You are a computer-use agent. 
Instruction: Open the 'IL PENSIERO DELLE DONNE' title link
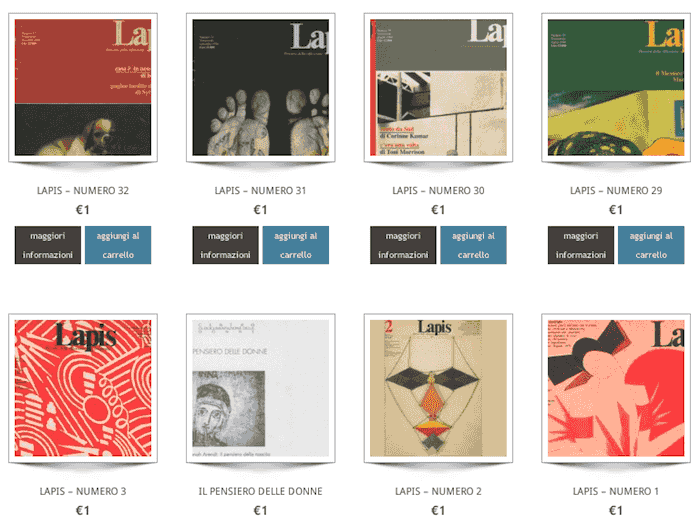tap(261, 491)
